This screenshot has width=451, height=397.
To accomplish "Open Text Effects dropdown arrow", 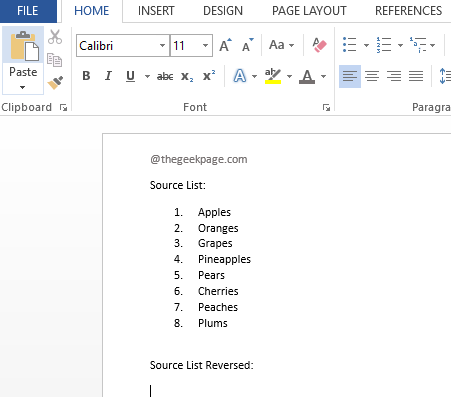I will pyautogui.click(x=254, y=76).
